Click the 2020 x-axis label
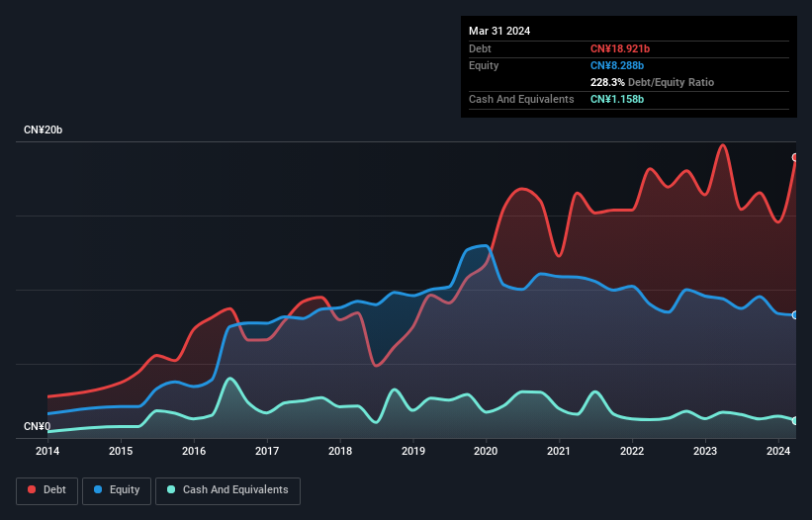 coord(486,451)
